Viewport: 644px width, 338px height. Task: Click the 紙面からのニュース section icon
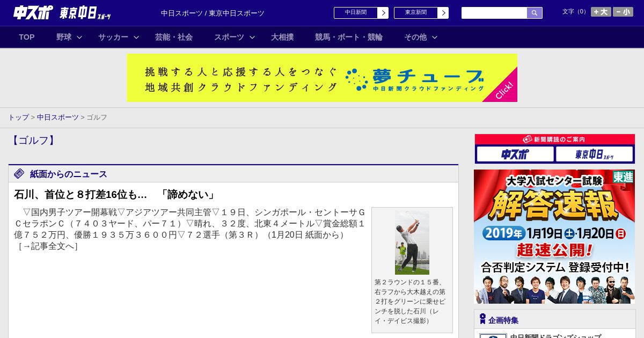click(19, 174)
